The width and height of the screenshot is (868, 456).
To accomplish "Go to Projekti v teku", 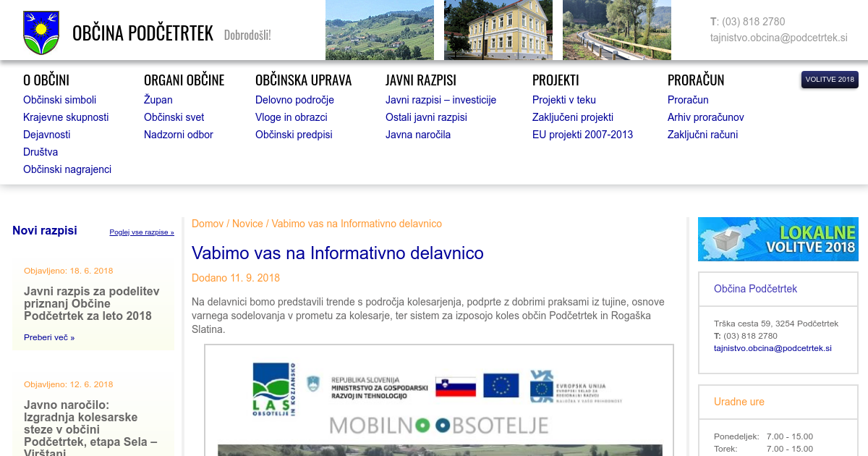I will pyautogui.click(x=563, y=100).
